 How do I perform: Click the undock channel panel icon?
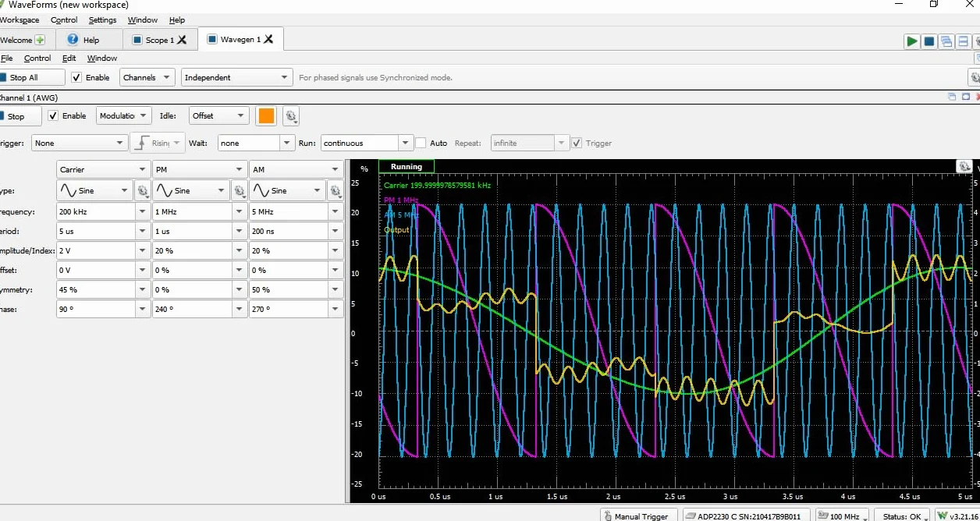(952, 97)
